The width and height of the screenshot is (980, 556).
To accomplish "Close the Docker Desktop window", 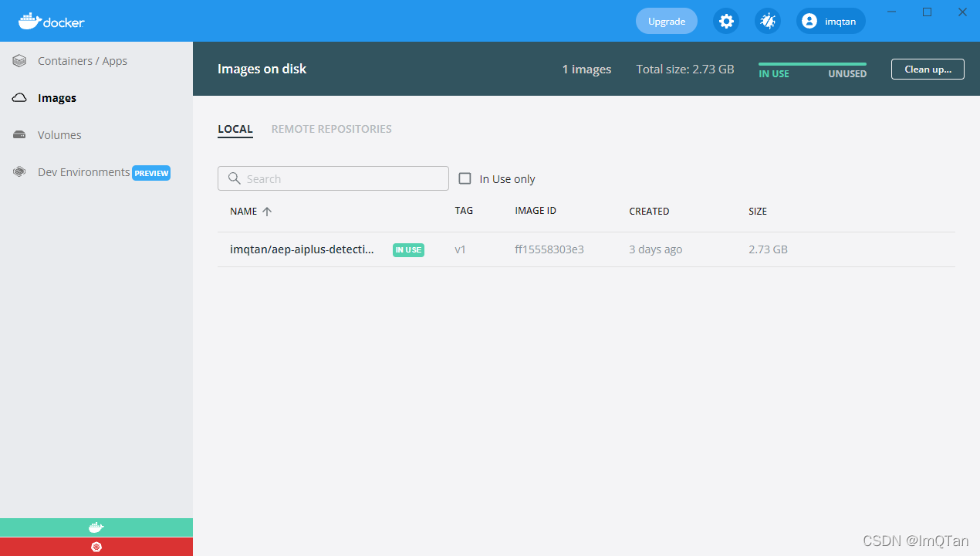I will 962,12.
